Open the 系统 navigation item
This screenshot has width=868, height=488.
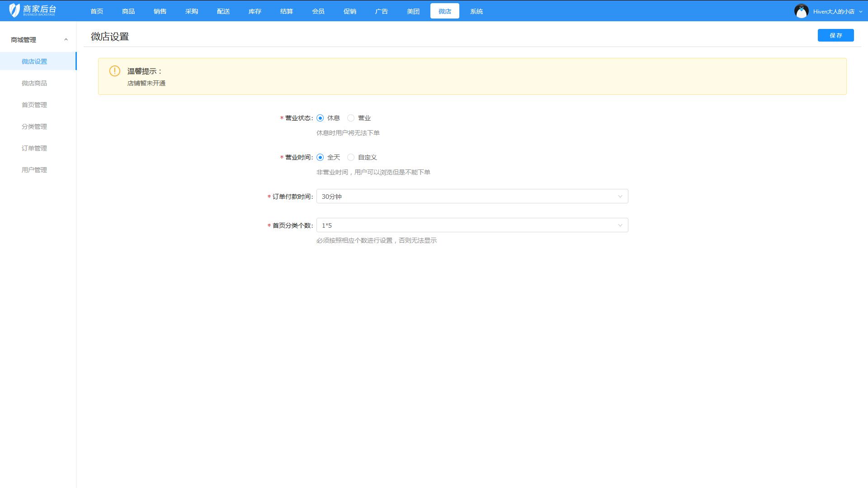click(x=476, y=11)
